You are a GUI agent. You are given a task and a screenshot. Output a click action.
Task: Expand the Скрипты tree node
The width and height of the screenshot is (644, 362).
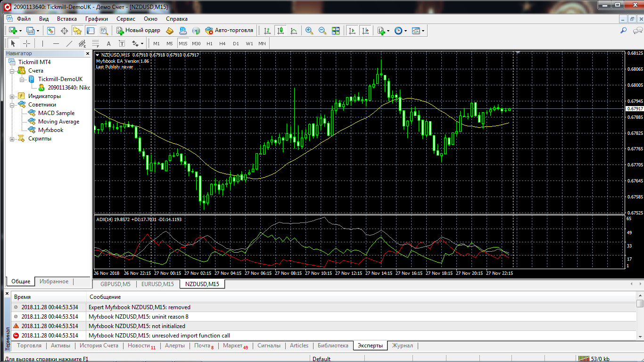(12, 139)
